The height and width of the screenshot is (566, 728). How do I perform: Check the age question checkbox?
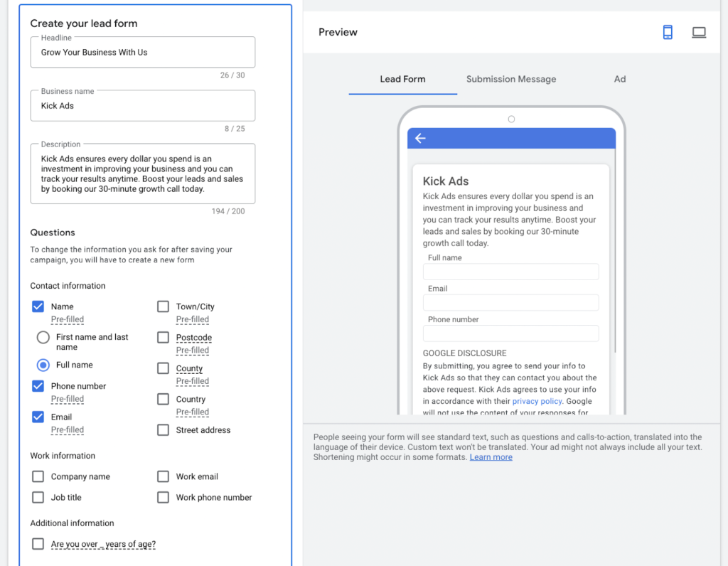tap(38, 544)
